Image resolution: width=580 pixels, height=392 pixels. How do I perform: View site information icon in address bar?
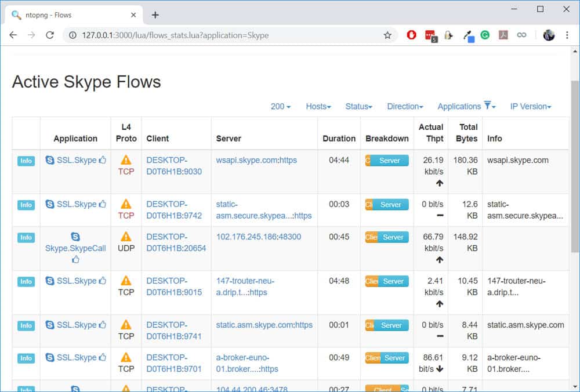pyautogui.click(x=73, y=35)
